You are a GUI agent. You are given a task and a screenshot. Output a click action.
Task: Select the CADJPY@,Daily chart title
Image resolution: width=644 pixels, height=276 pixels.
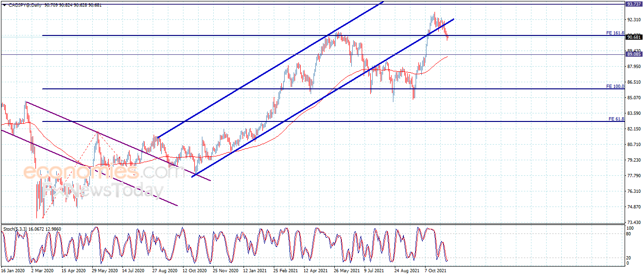click(x=25, y=5)
